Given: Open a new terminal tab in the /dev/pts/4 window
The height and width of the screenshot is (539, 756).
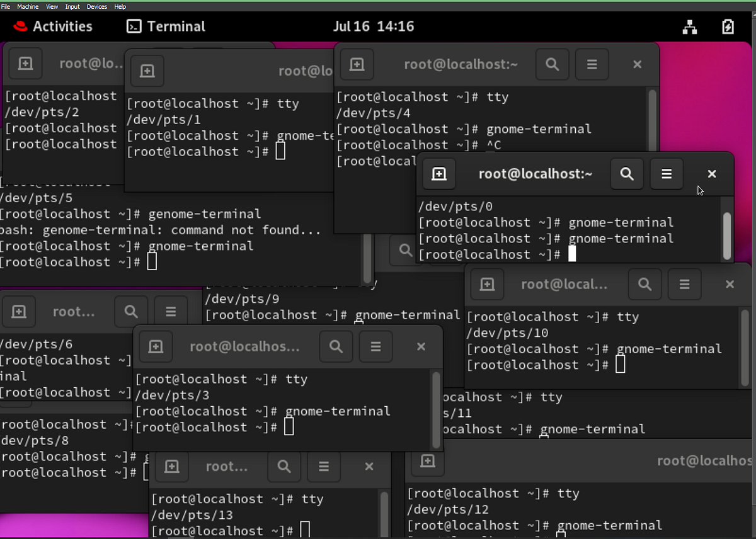Looking at the screenshot, I should tap(357, 64).
